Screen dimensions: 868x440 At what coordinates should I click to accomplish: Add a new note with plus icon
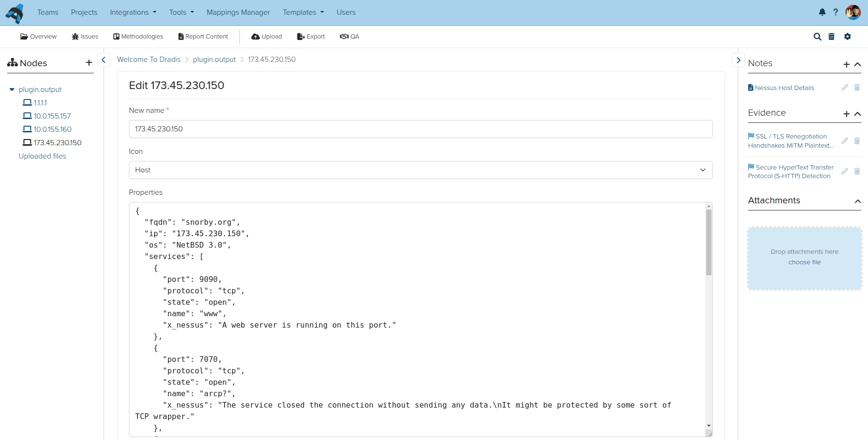tap(847, 64)
